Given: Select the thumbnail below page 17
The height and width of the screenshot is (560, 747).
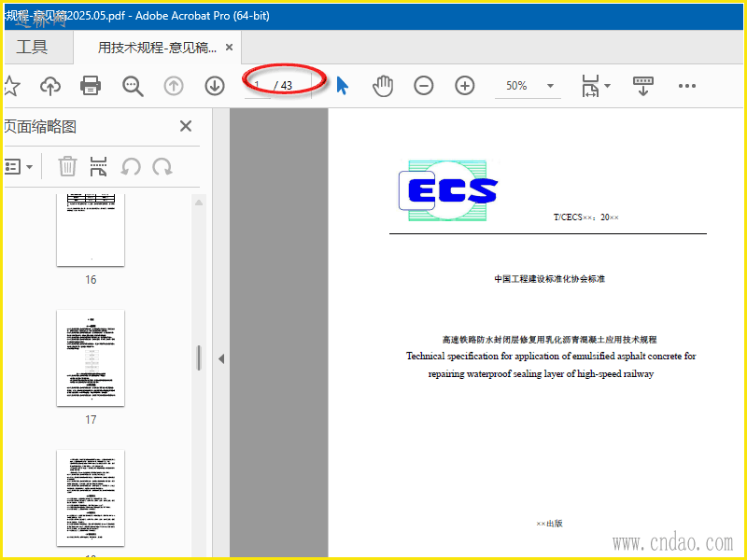Looking at the screenshot, I should (91, 498).
